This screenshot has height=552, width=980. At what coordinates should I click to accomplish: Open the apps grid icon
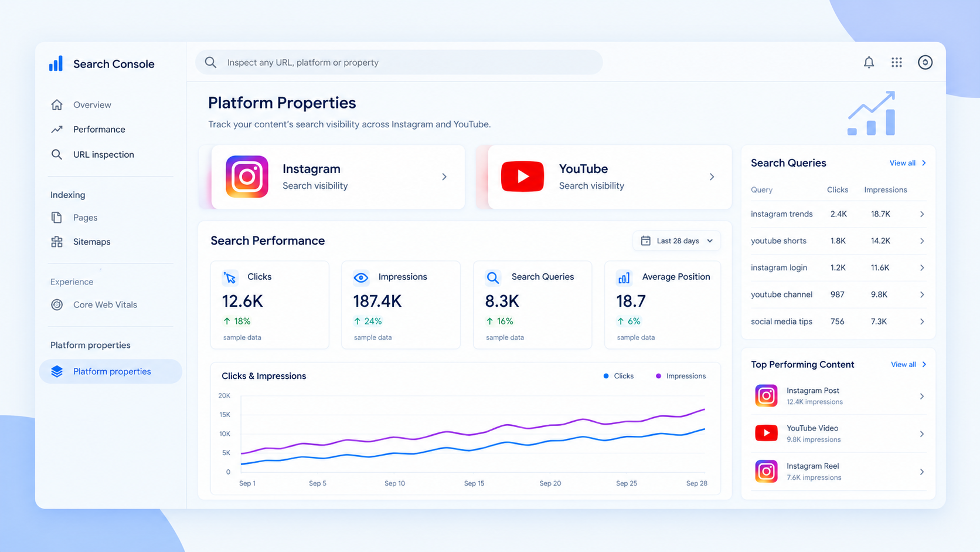tap(897, 62)
